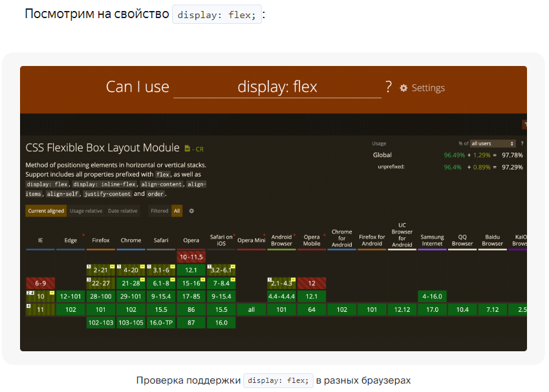Open the Settings gear icon link
Image resolution: width=549 pixels, height=392 pixels.
click(x=404, y=88)
